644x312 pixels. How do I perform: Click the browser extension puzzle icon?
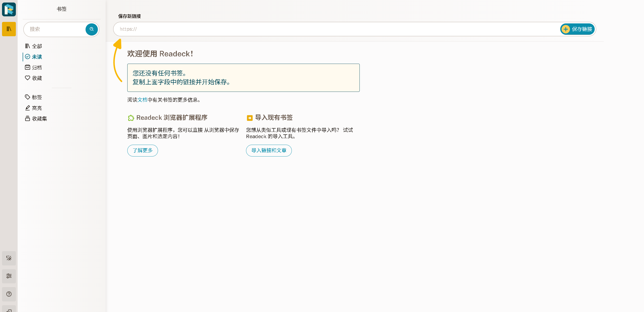click(131, 118)
